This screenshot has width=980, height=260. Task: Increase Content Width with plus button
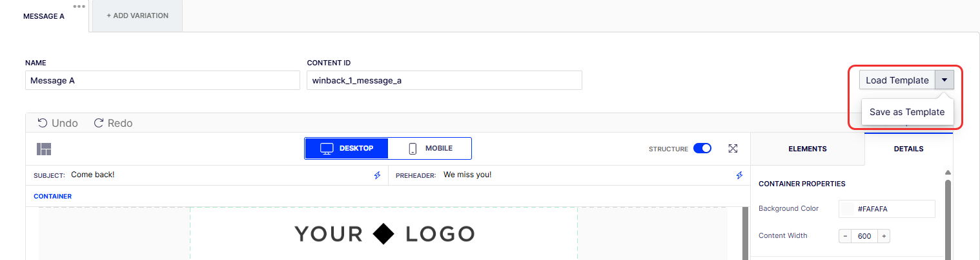point(884,236)
